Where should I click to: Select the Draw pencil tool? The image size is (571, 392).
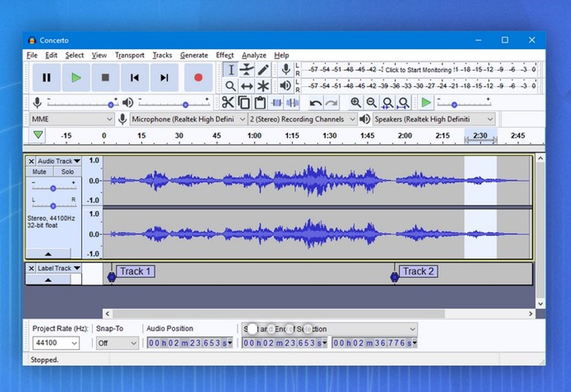[x=263, y=70]
